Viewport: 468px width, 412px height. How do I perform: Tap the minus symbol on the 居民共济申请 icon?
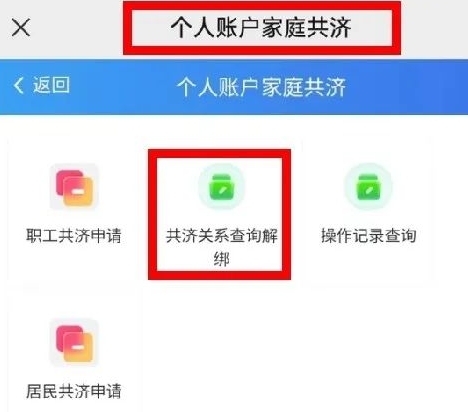click(x=79, y=347)
